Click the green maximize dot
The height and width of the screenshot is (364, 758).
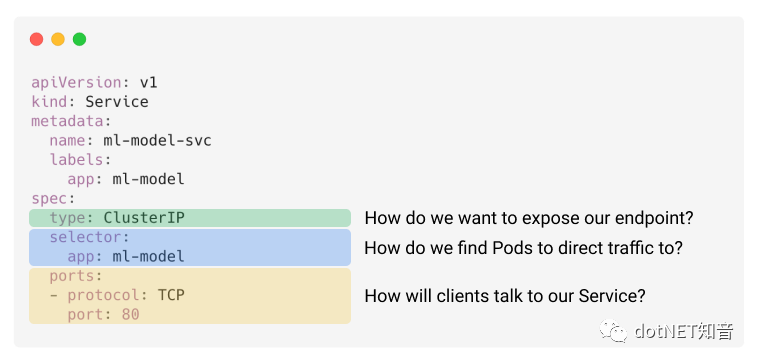pos(79,39)
